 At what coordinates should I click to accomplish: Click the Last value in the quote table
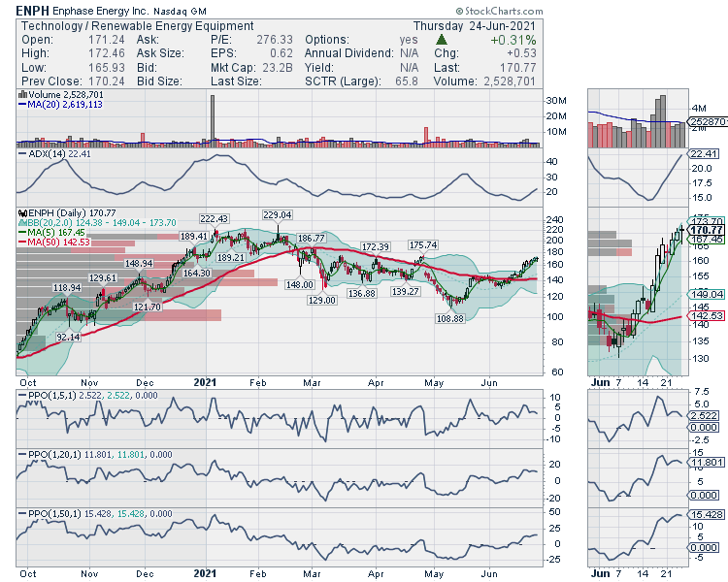[517, 67]
